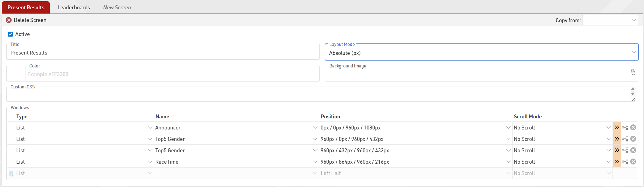
Task: Click the Color swatch box
Action: 16,74
